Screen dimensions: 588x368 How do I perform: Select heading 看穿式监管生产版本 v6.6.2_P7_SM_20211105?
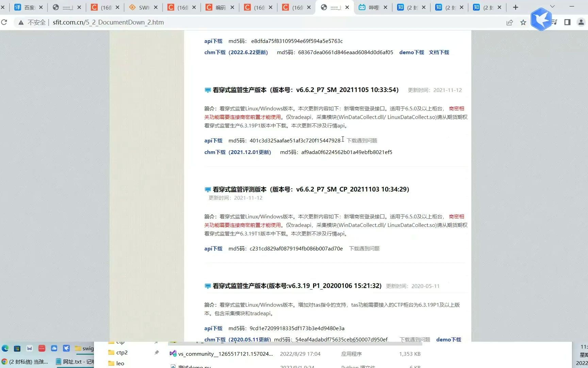coord(306,90)
